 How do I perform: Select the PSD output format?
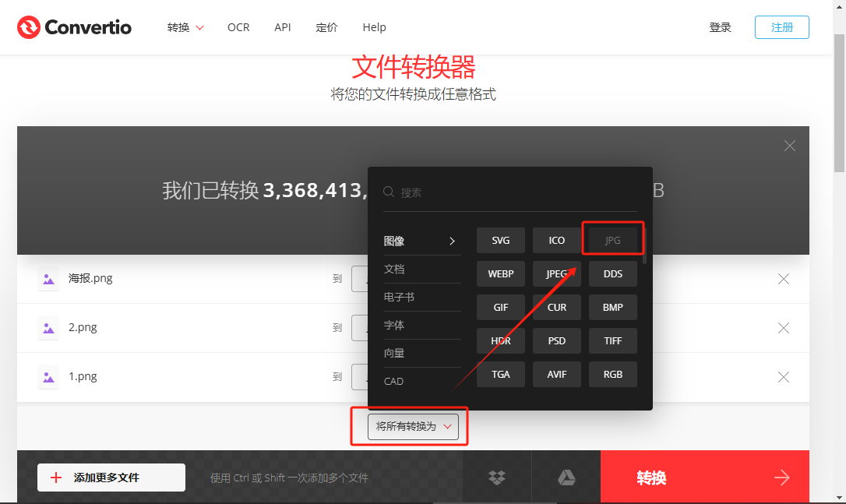pos(556,340)
